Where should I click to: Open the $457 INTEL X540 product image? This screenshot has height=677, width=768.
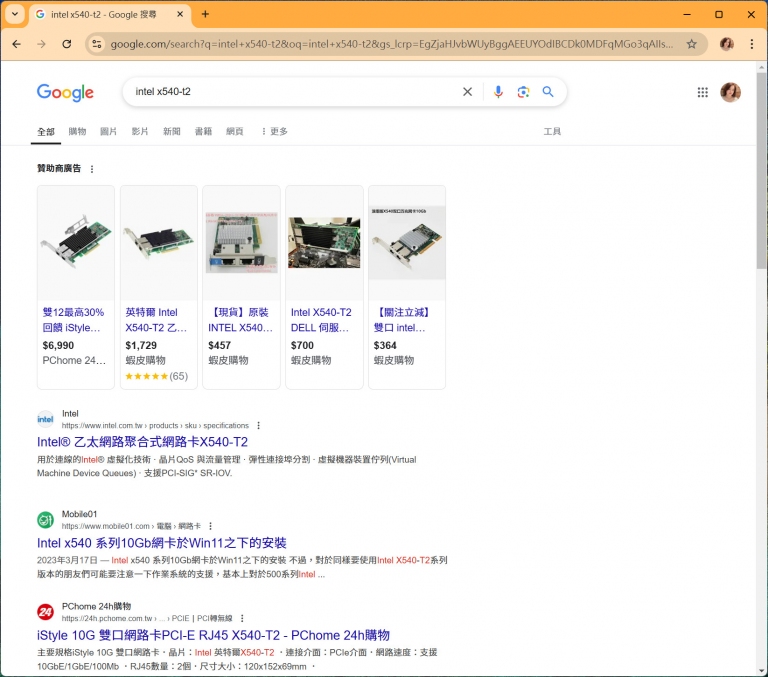coord(241,242)
